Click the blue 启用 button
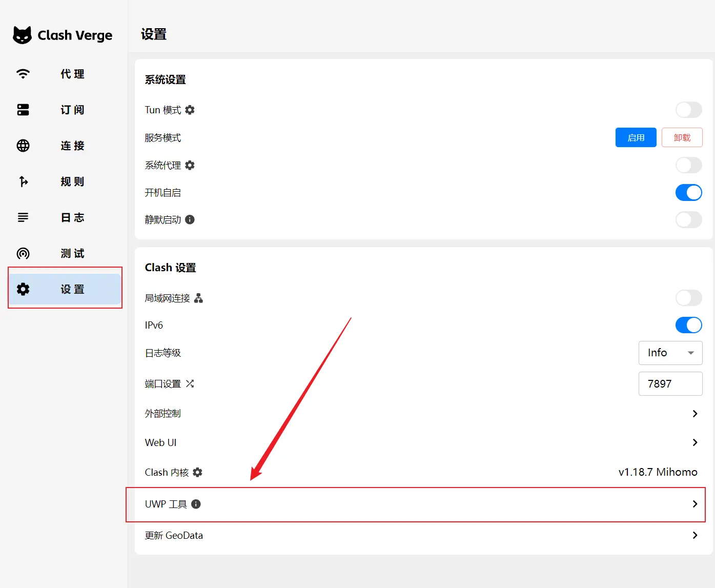This screenshot has width=715, height=588. tap(636, 137)
